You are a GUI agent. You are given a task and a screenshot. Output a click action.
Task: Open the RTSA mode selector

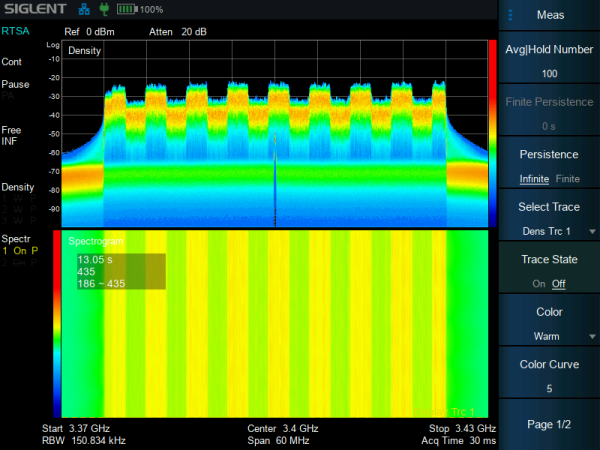point(15,31)
